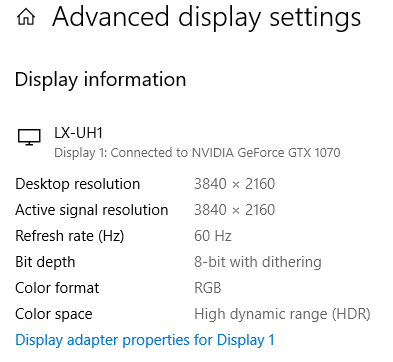Click the Display information heading
The width and height of the screenshot is (393, 362).
tap(100, 80)
